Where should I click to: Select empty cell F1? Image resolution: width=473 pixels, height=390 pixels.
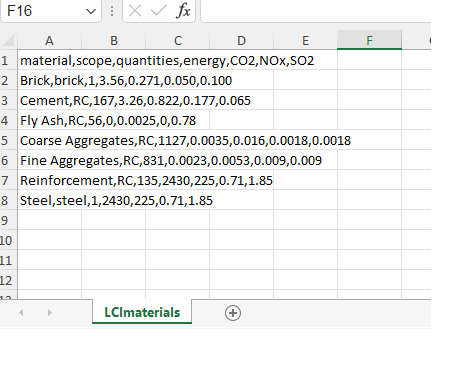point(369,60)
